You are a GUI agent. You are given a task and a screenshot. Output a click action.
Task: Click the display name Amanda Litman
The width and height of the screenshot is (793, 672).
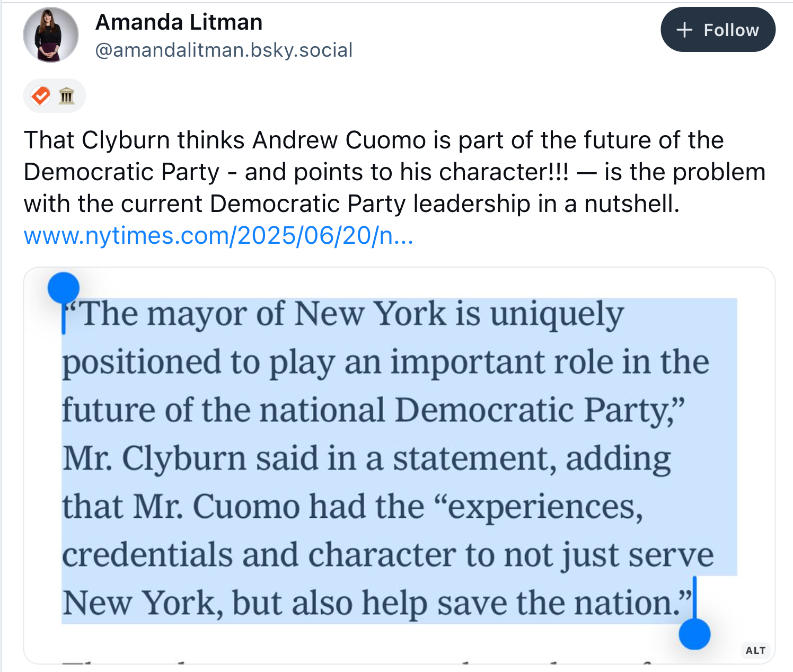[179, 22]
